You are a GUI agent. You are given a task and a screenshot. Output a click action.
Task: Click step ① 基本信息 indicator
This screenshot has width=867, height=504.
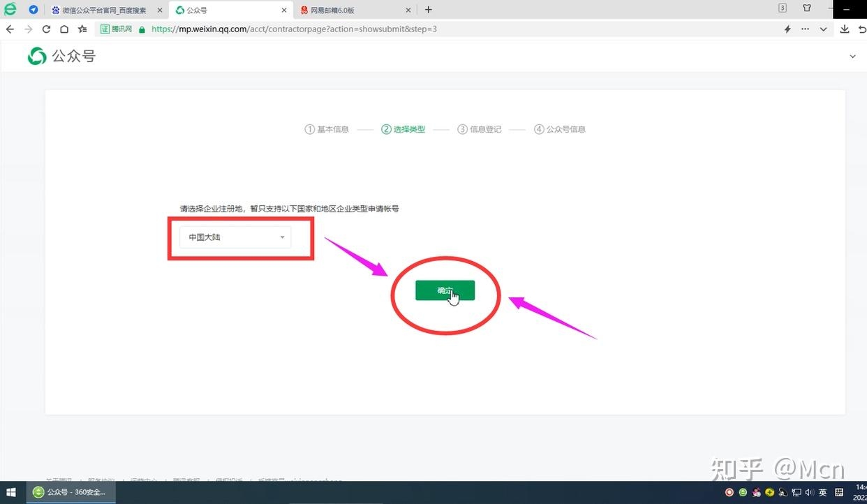pos(327,129)
